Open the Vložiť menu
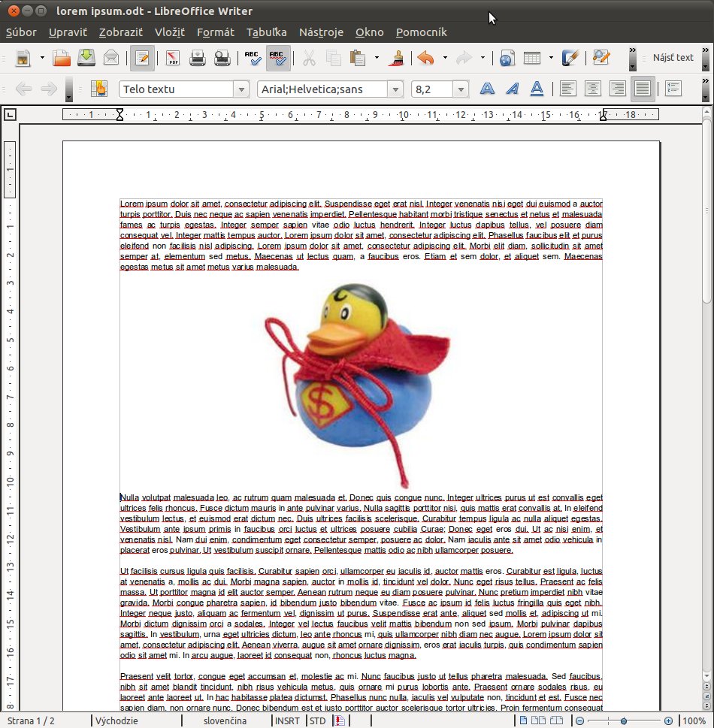The height and width of the screenshot is (728, 714). (170, 32)
